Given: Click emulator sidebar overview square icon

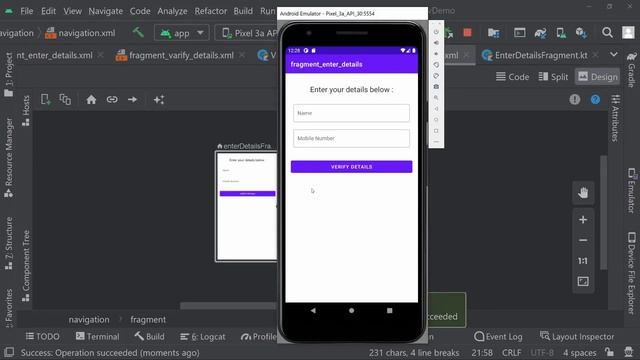Looking at the screenshot, I should [x=436, y=131].
